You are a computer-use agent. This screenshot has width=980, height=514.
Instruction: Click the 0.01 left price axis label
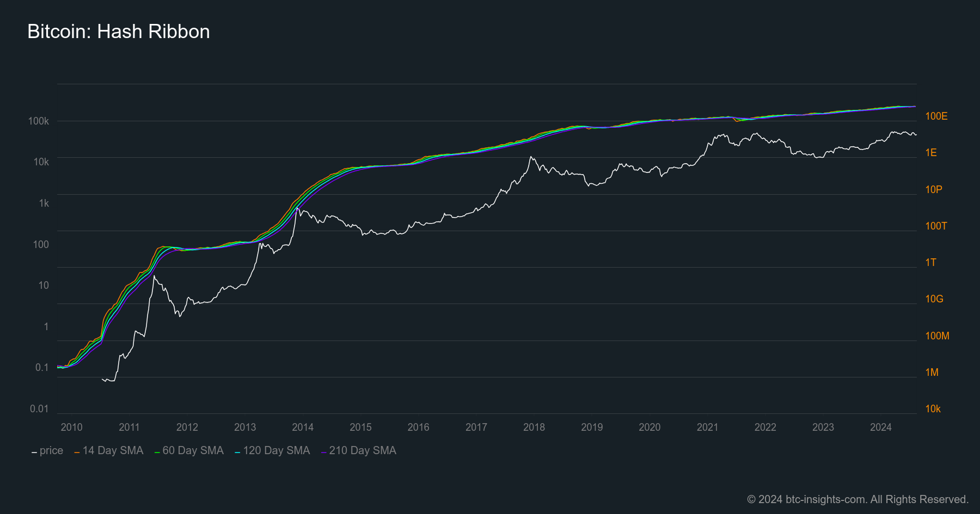[x=39, y=409]
